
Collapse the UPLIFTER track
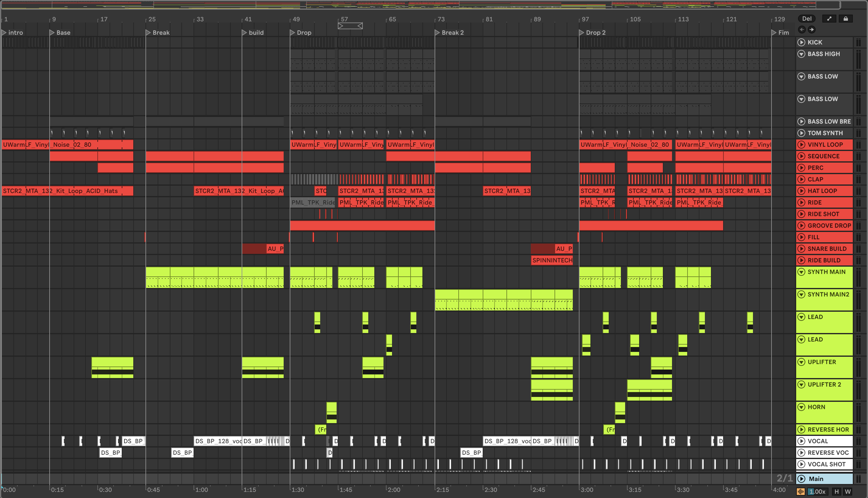[x=801, y=362]
